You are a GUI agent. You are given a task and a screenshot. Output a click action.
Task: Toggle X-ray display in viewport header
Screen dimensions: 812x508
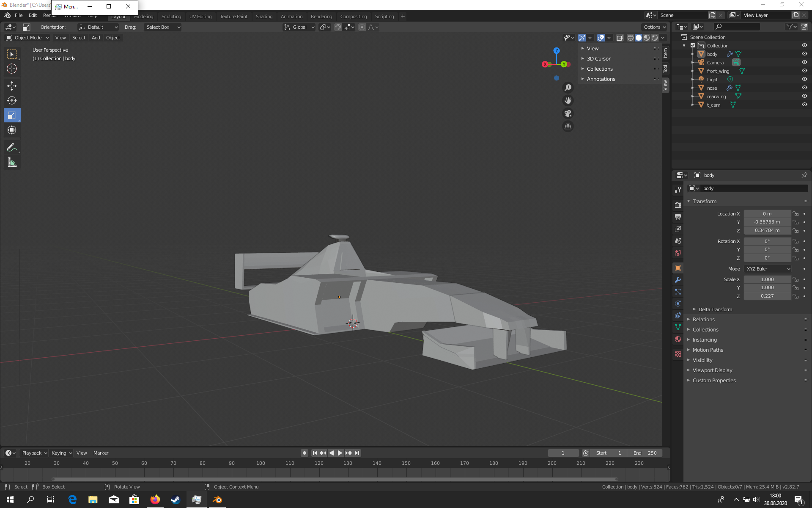[x=620, y=38]
